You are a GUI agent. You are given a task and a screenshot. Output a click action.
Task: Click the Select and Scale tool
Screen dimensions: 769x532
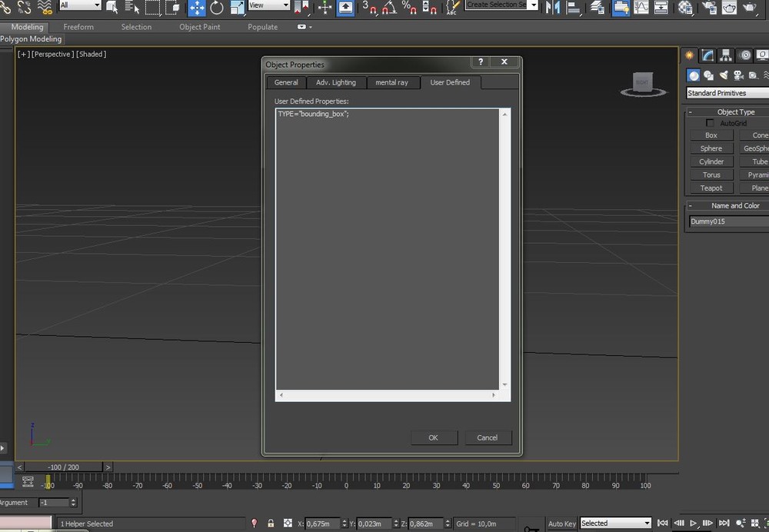tap(235, 8)
